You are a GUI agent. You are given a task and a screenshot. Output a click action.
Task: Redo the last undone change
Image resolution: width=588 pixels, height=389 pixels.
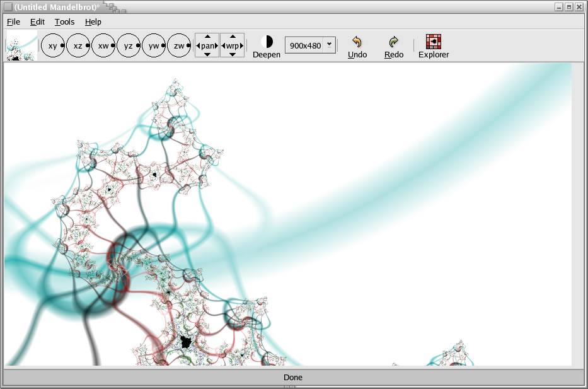click(x=394, y=46)
